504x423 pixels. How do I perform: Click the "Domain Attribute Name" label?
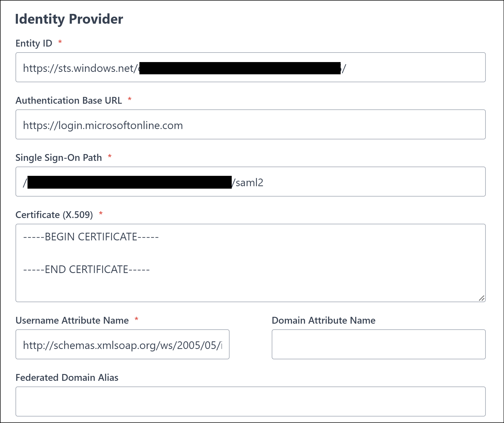pos(323,320)
